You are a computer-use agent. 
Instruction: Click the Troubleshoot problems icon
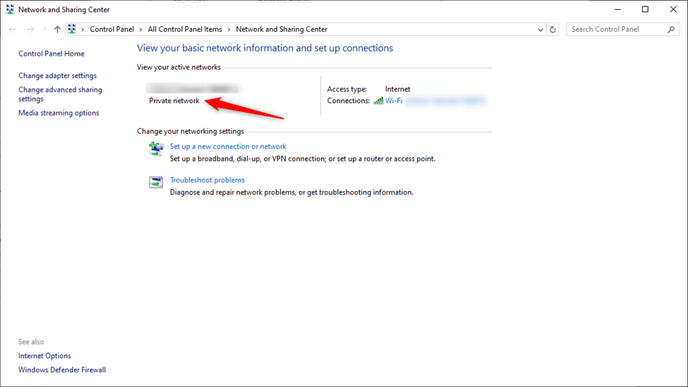156,182
